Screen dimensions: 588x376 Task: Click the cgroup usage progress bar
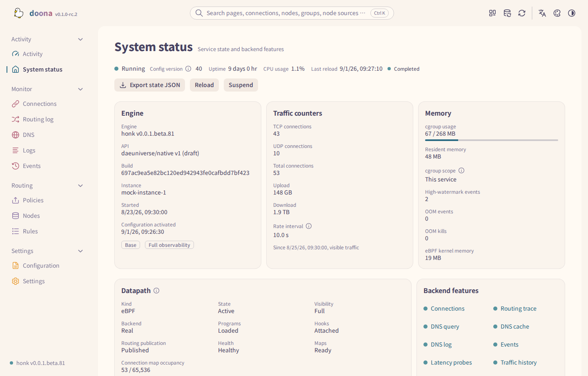(x=491, y=140)
